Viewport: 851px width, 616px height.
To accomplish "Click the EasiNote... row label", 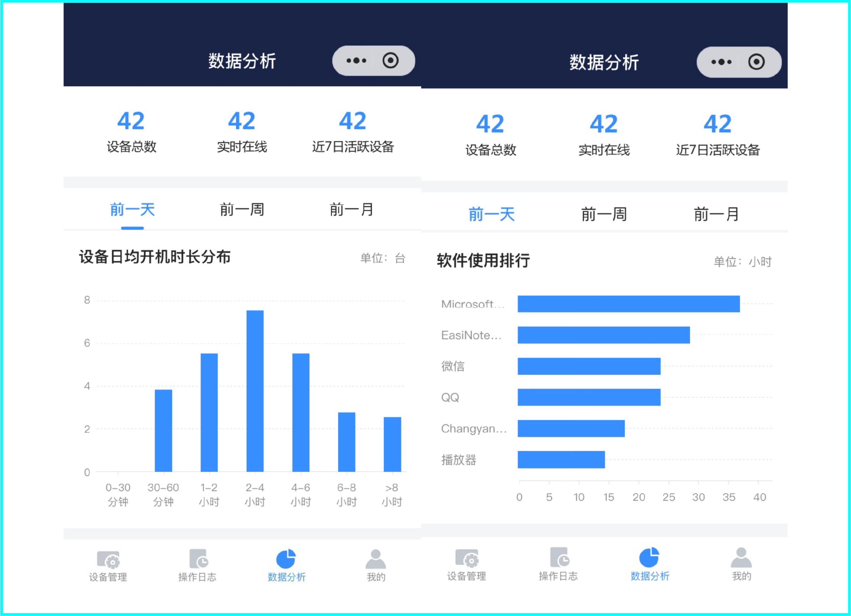I will pos(471,335).
